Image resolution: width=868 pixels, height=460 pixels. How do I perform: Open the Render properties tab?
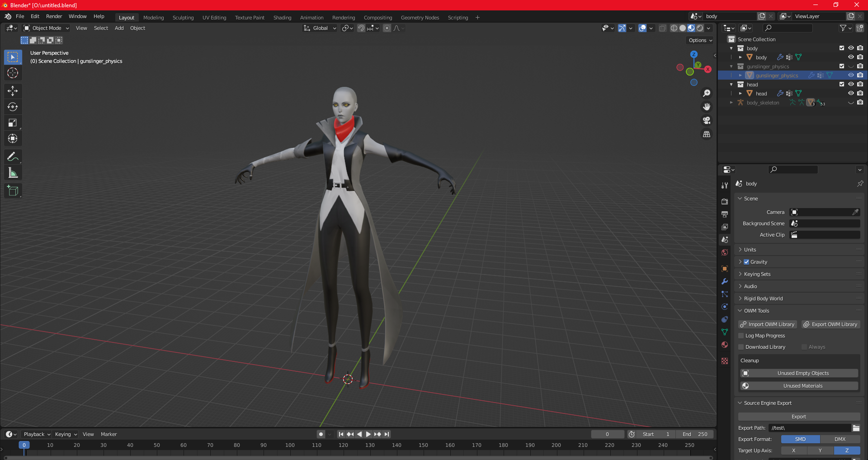[725, 201]
